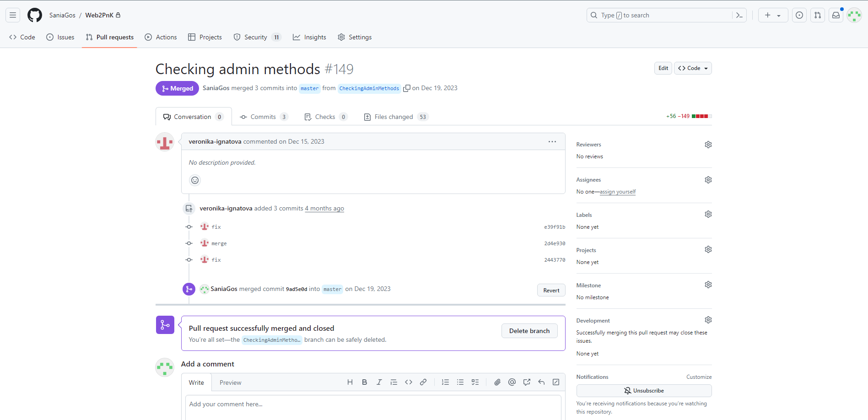Screen dimensions: 868x420
Task: Open the comment options ellipsis menu
Action: (552, 142)
